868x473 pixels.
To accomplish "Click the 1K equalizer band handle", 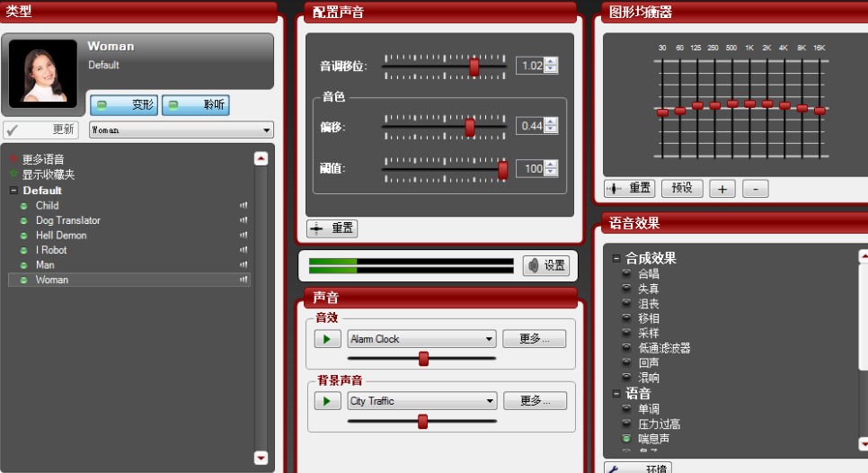I will (750, 103).
